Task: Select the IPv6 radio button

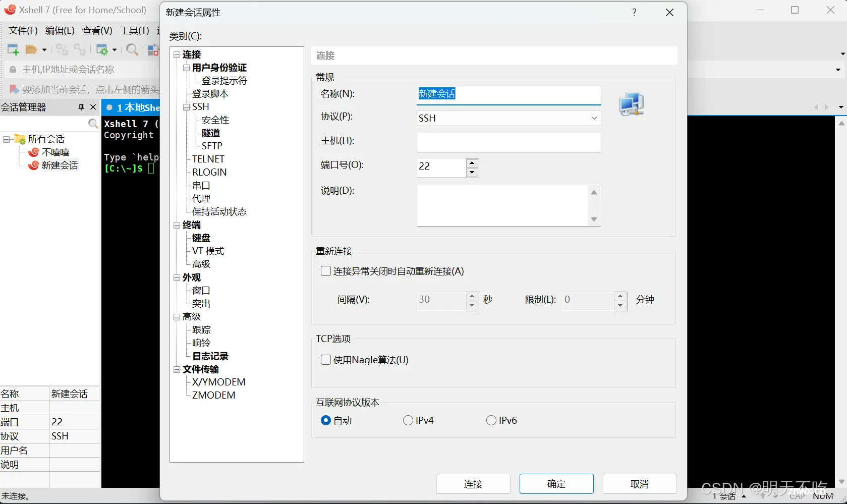Action: [491, 420]
